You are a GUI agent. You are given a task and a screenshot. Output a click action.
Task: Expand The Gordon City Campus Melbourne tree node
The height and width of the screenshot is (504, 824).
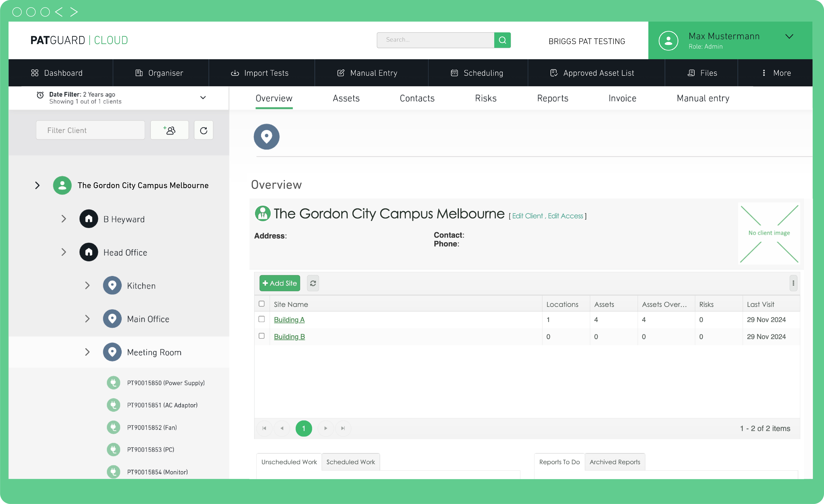(37, 185)
